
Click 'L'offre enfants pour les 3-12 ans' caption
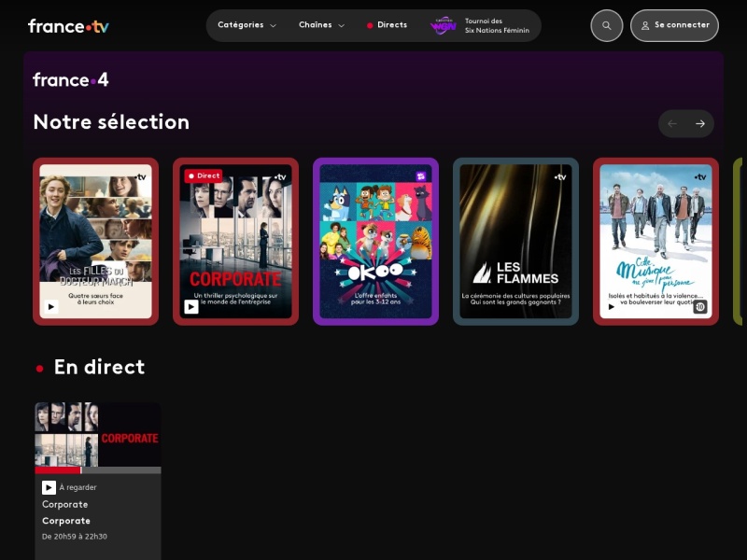point(376,299)
